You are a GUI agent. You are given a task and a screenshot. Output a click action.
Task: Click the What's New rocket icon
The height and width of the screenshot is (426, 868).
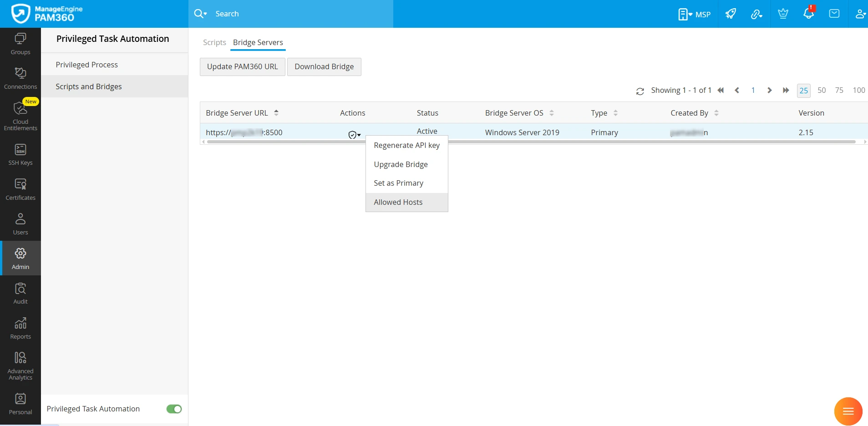point(730,14)
